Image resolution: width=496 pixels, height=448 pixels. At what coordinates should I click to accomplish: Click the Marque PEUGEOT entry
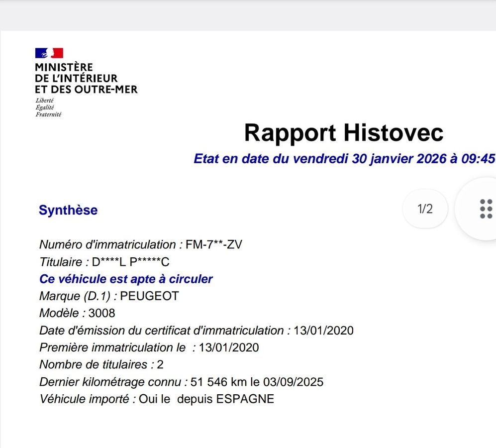pyautogui.click(x=110, y=296)
